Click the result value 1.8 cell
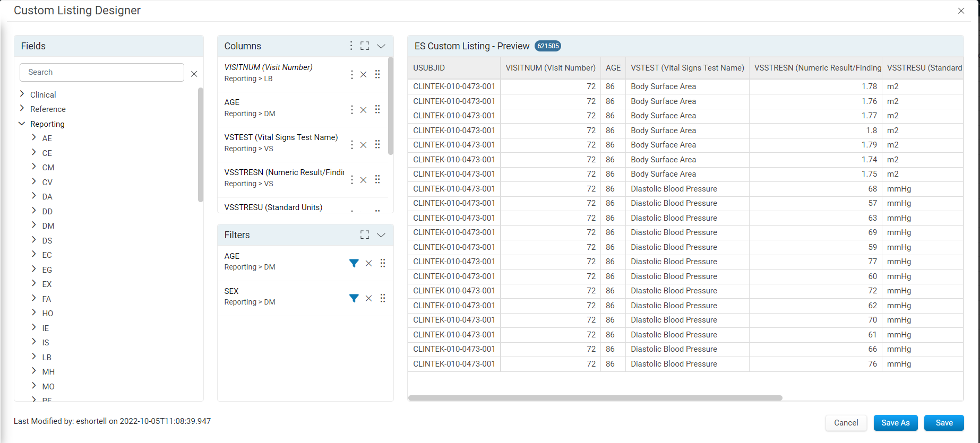Image resolution: width=980 pixels, height=443 pixels. (815, 131)
